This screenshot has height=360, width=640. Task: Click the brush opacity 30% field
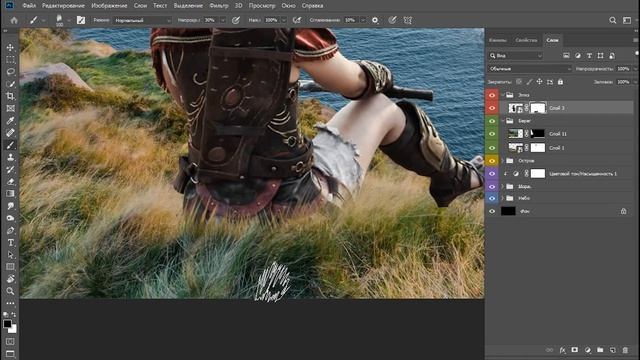click(x=211, y=20)
